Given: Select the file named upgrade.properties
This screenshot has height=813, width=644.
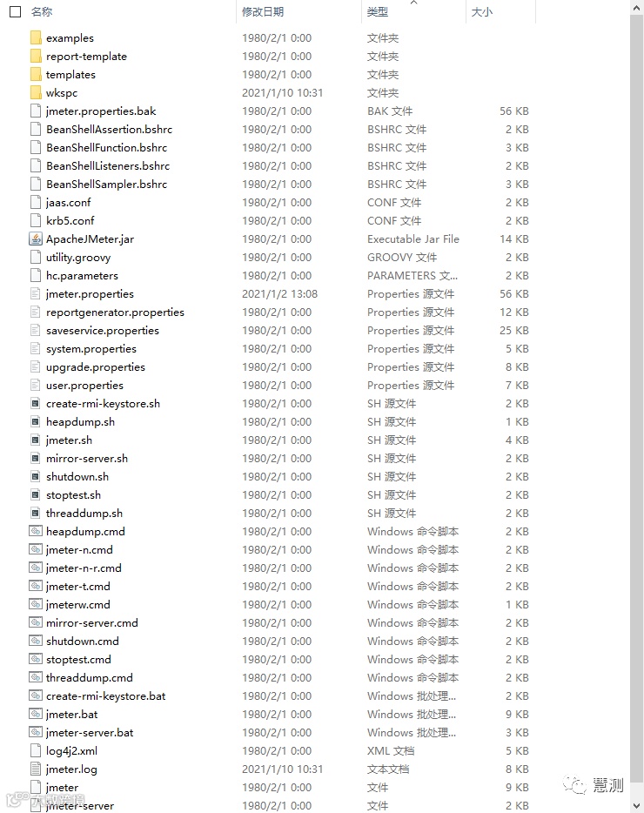Looking at the screenshot, I should tap(96, 367).
